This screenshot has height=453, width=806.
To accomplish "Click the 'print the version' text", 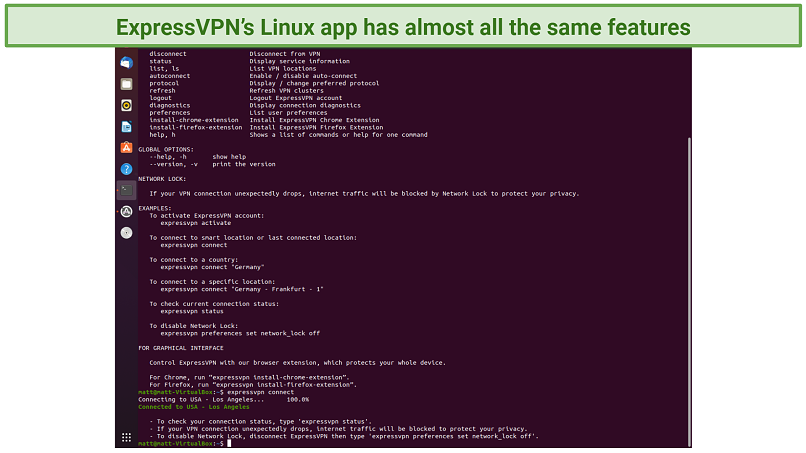I will (x=244, y=164).
